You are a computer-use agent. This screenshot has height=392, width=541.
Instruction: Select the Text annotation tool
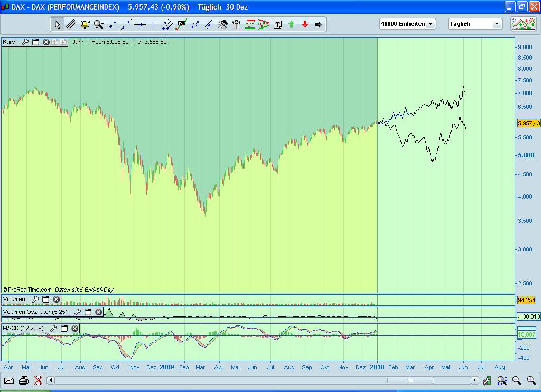pos(277,24)
